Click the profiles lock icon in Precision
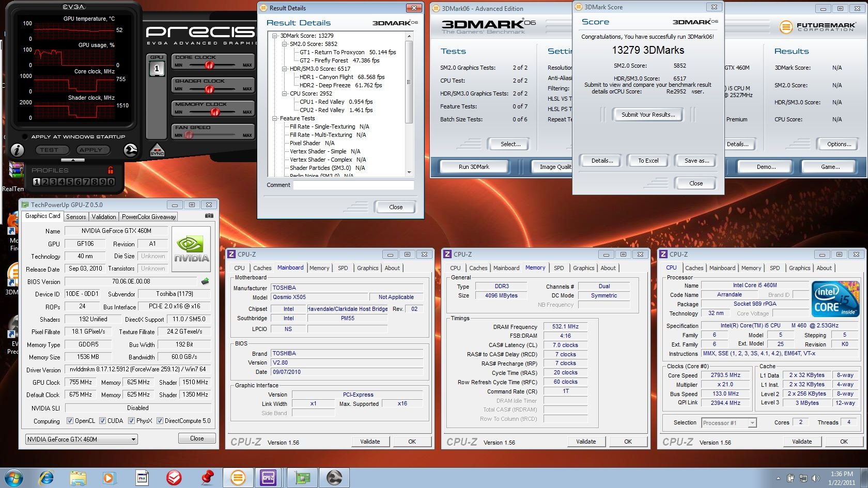The image size is (868, 488). [x=111, y=170]
